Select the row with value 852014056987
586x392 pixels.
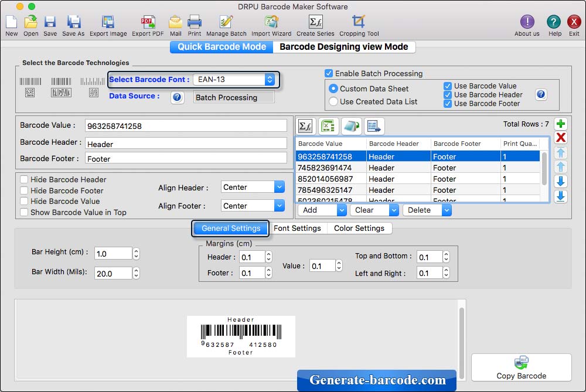pyautogui.click(x=417, y=179)
